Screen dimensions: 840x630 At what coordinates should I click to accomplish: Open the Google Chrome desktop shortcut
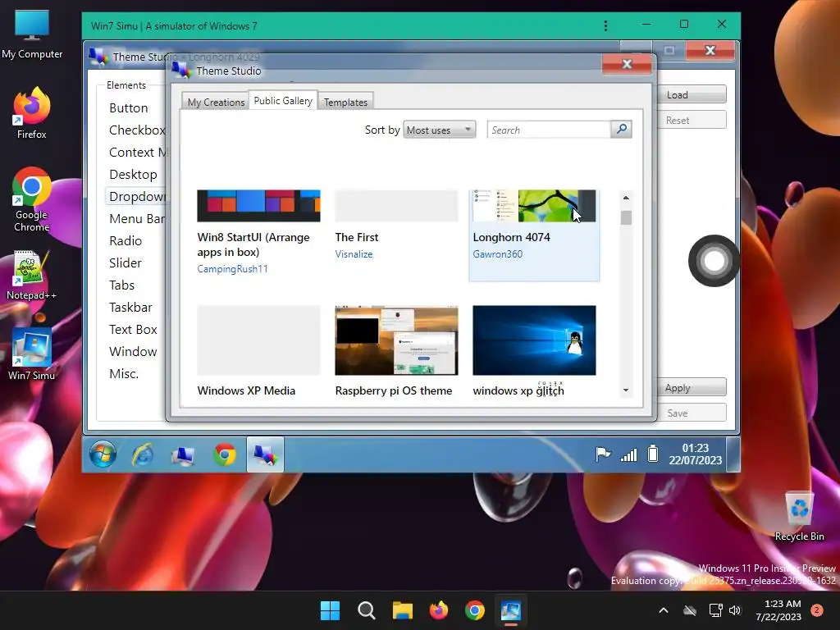[32, 199]
